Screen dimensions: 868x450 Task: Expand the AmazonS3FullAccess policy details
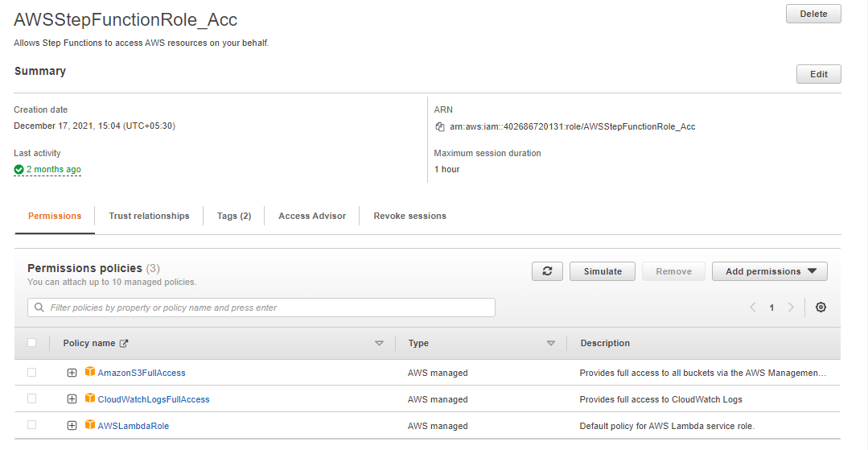[x=72, y=373]
